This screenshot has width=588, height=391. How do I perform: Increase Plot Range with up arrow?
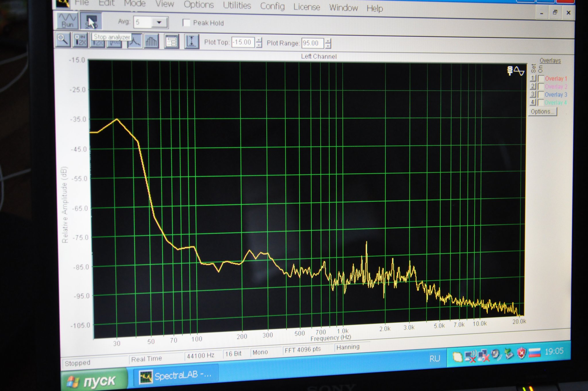328,41
